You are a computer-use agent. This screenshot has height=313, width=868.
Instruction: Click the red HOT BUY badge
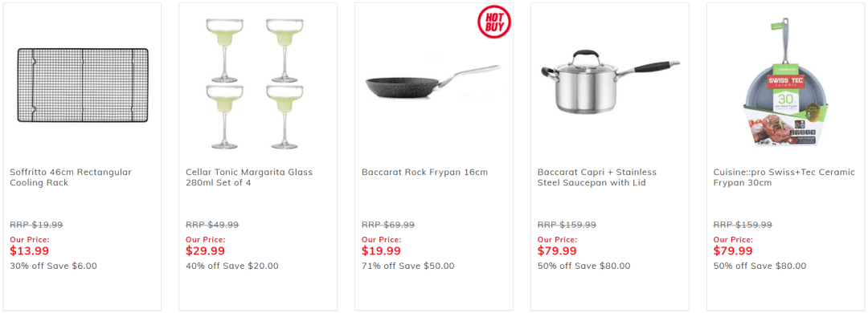coord(494,22)
